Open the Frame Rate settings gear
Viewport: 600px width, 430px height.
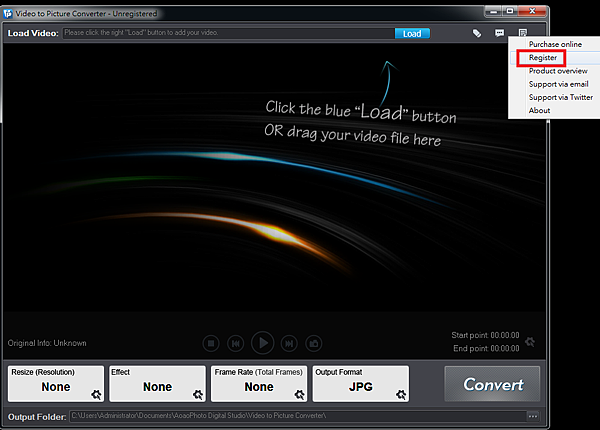coord(300,394)
